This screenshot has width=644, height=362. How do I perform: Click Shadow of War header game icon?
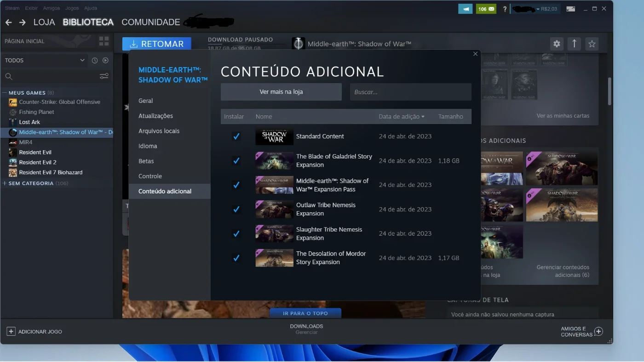pyautogui.click(x=299, y=44)
